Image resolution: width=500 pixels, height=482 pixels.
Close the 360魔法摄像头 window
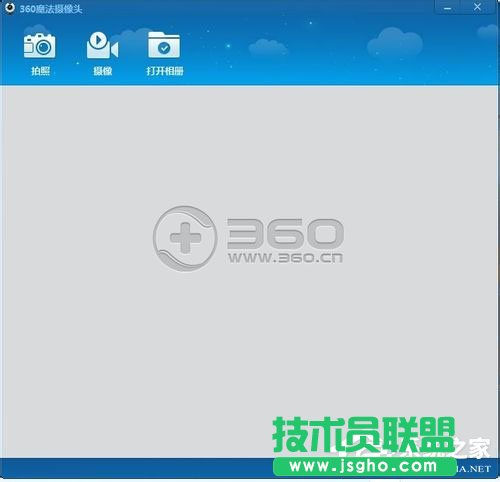(477, 7)
